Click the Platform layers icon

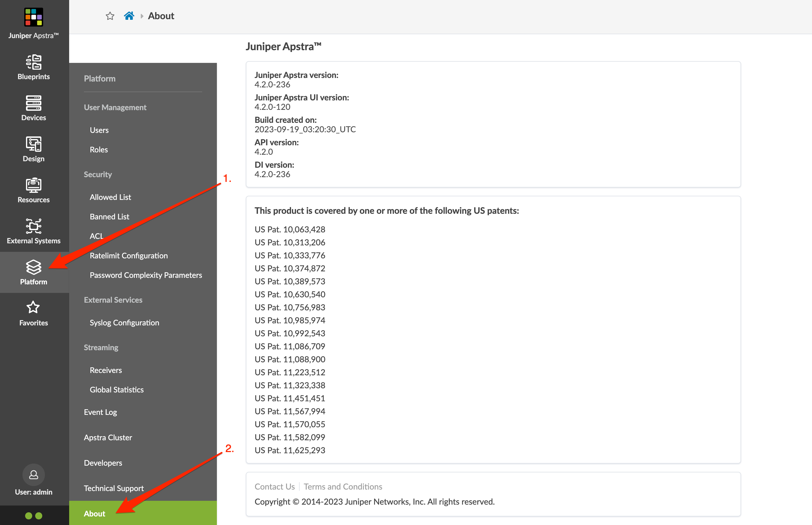click(x=33, y=267)
